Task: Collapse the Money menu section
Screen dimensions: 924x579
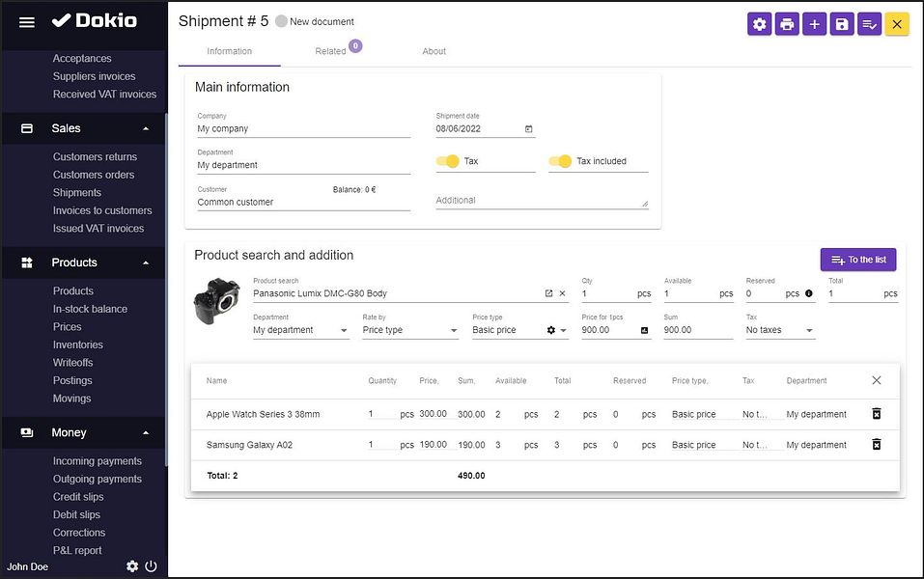Action: click(146, 433)
